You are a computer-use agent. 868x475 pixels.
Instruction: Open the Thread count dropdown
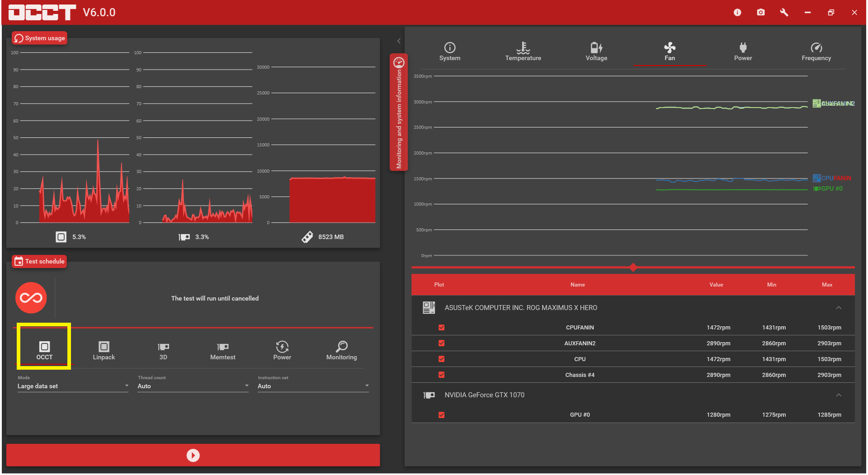[193, 386]
